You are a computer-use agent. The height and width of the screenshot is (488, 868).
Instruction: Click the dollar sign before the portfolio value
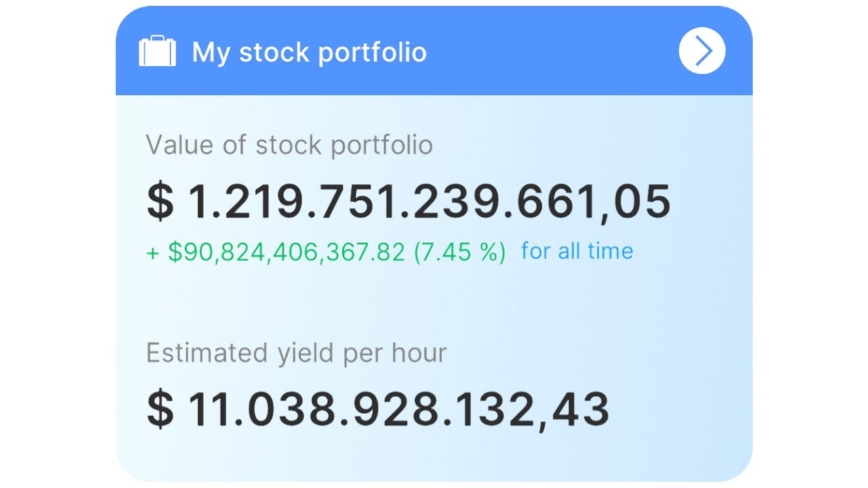160,202
